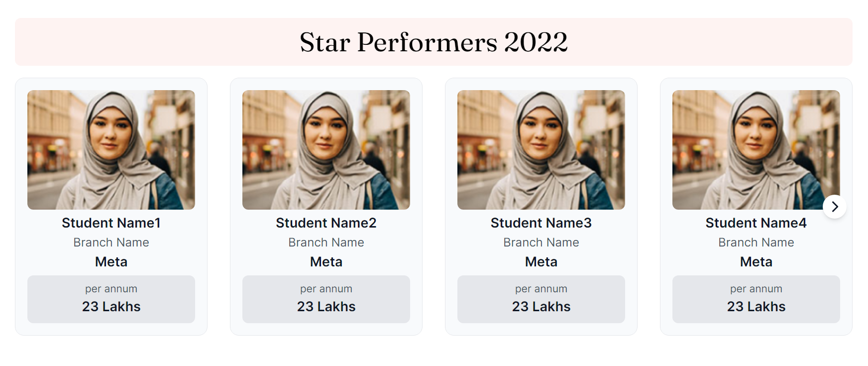Open Student Name2 profile photo
Image resolution: width=868 pixels, height=366 pixels.
tap(326, 149)
